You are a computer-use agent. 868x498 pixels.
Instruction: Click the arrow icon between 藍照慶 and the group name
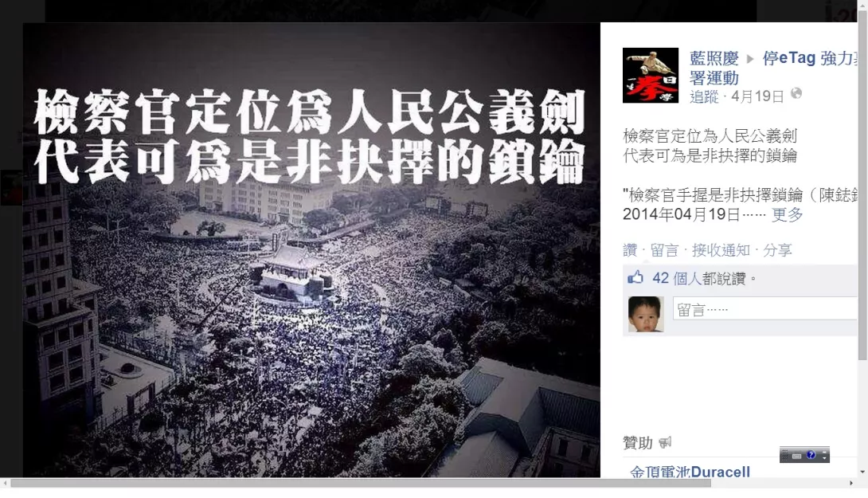pyautogui.click(x=751, y=59)
